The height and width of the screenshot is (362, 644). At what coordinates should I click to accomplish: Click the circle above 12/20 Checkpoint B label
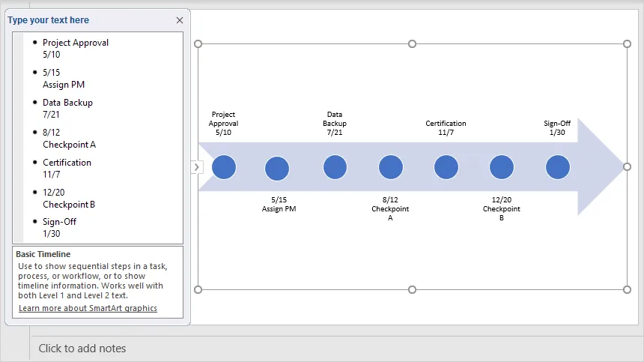pos(502,168)
